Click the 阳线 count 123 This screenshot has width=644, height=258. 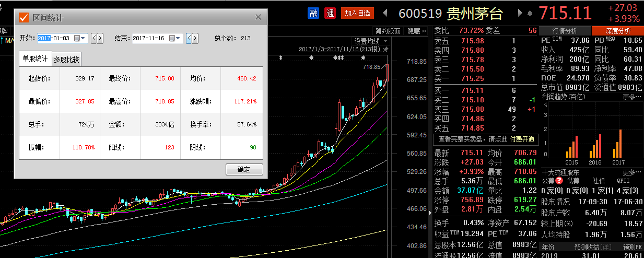tap(170, 147)
